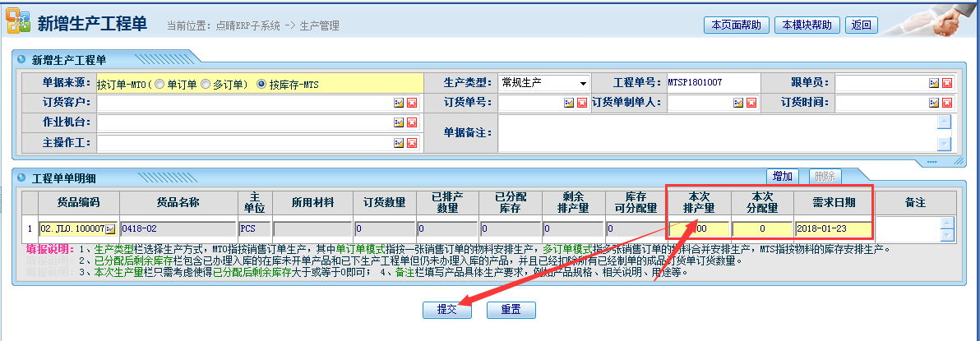Select the 单订单 radio option
Screen dimensions: 980x341
click(x=159, y=84)
